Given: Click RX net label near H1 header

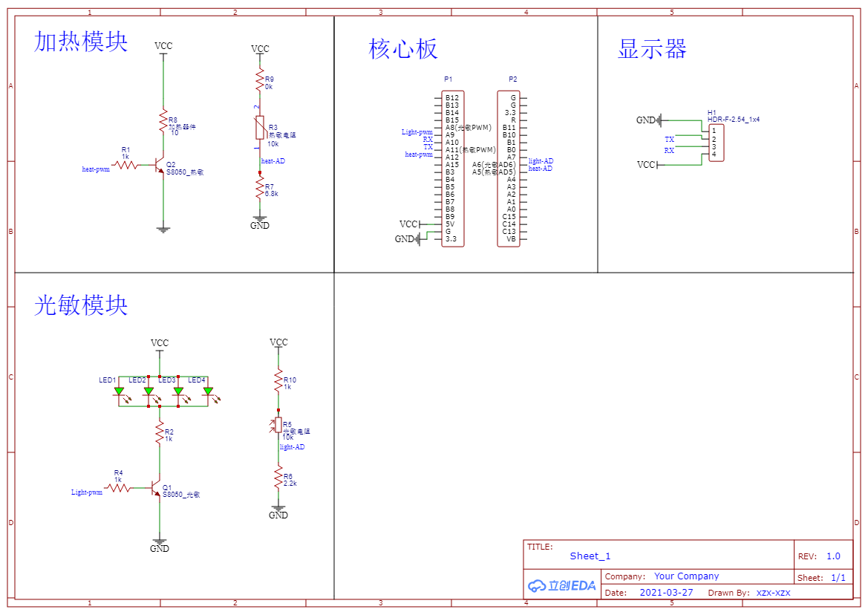Looking at the screenshot, I should pyautogui.click(x=669, y=151).
